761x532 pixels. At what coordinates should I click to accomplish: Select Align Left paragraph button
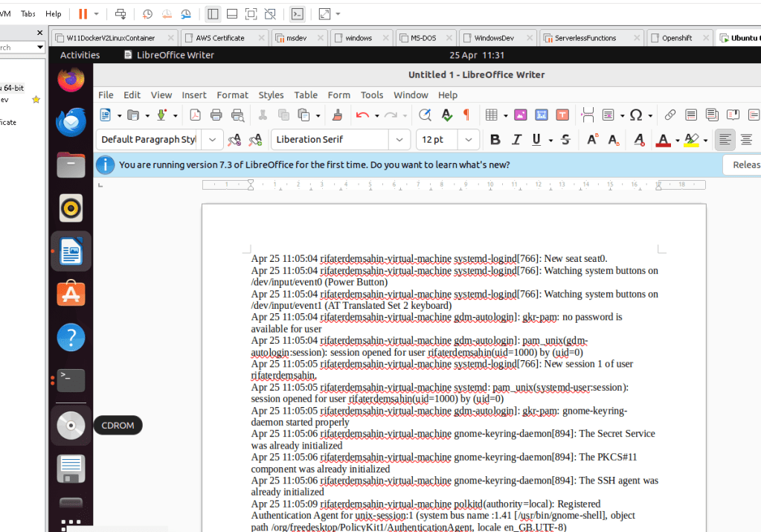click(725, 140)
